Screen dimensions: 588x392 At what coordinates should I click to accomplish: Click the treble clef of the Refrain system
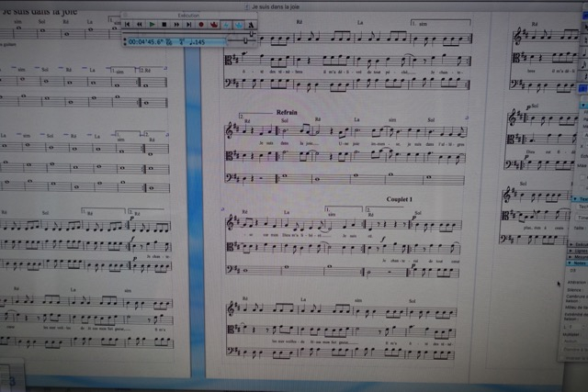pos(230,131)
